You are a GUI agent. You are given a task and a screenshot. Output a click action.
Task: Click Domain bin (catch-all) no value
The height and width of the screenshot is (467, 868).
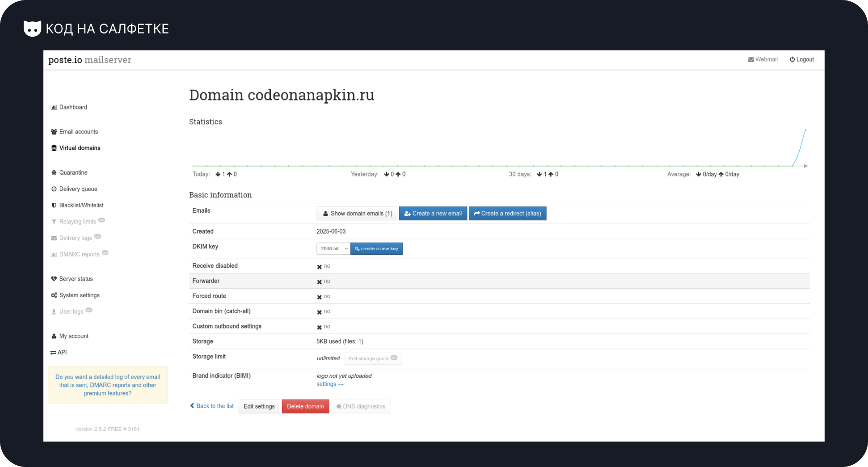(x=324, y=312)
